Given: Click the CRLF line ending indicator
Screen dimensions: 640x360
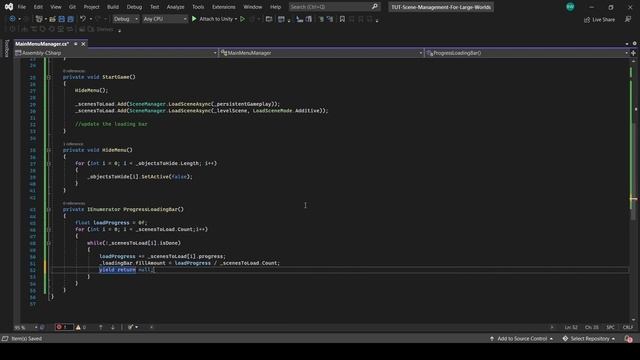Looking at the screenshot, I should click(628, 327).
